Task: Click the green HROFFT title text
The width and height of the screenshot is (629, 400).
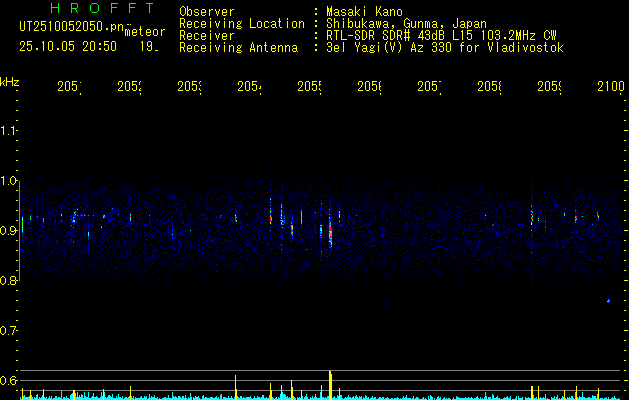Action: (103, 8)
